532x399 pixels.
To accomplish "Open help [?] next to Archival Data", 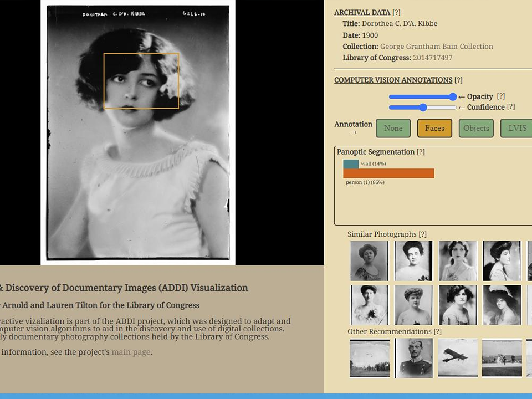I will pyautogui.click(x=396, y=13).
